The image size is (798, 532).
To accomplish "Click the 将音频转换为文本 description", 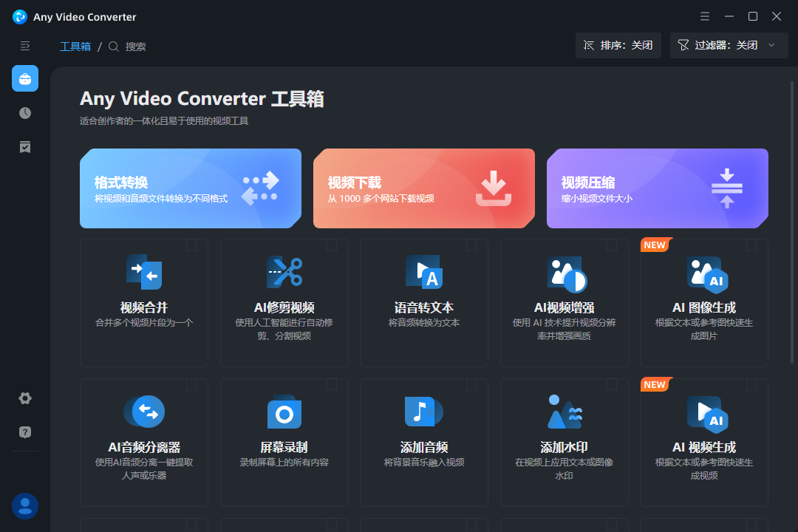I will coord(424,323).
